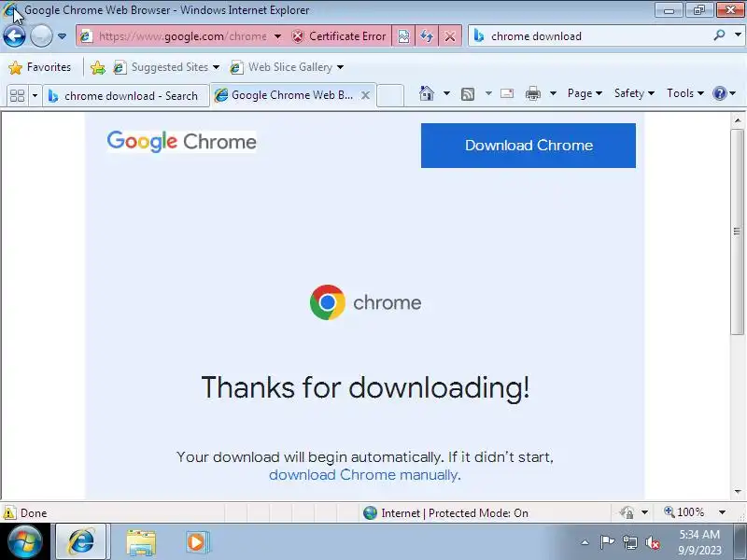The image size is (747, 560).
Task: Click the Home page icon
Action: tap(427, 93)
